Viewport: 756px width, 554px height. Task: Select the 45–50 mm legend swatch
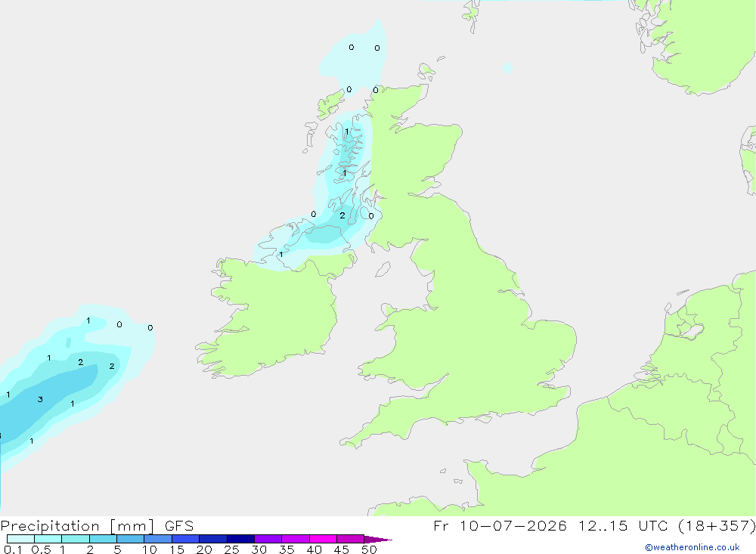[x=350, y=539]
